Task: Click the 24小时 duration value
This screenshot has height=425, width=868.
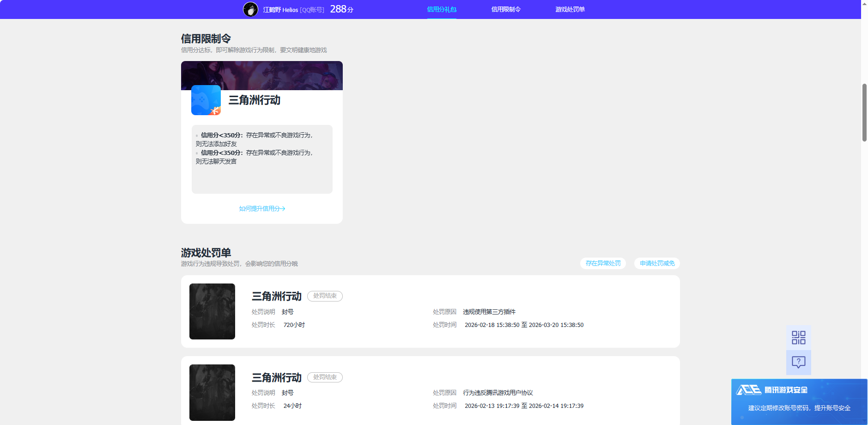Action: (x=292, y=406)
